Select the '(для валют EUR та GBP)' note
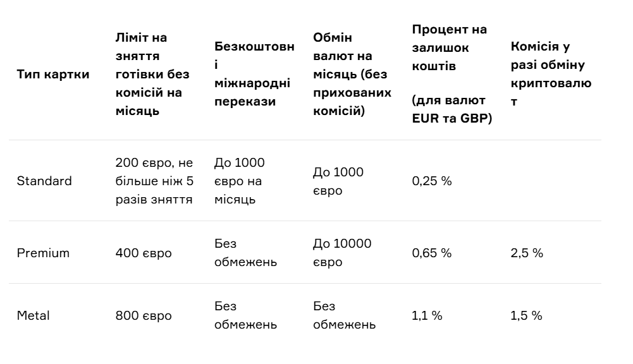 tap(452, 109)
